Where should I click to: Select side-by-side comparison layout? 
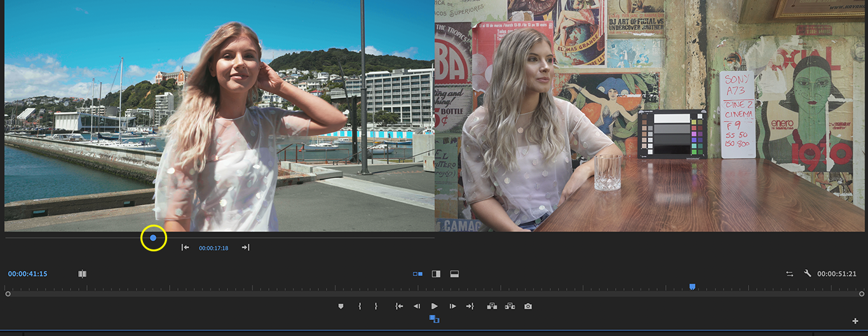coord(417,274)
